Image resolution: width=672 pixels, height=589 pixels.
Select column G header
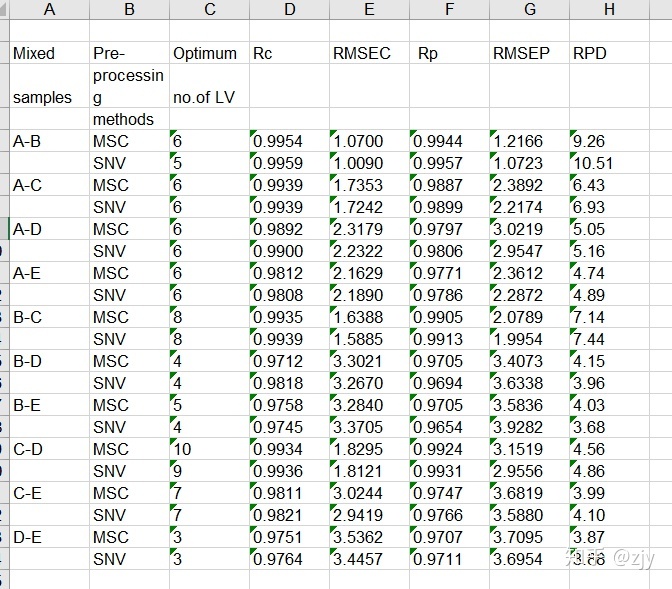pos(530,9)
